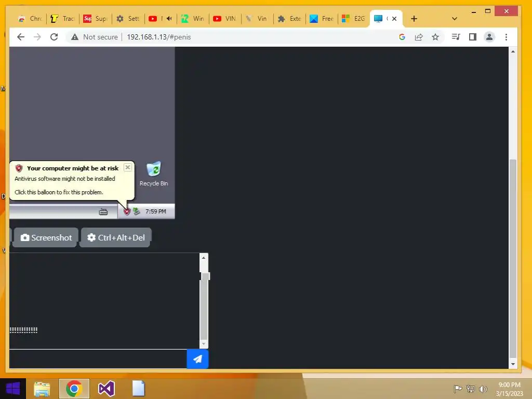
Task: Expand the tab search chevron
Action: coord(455,19)
